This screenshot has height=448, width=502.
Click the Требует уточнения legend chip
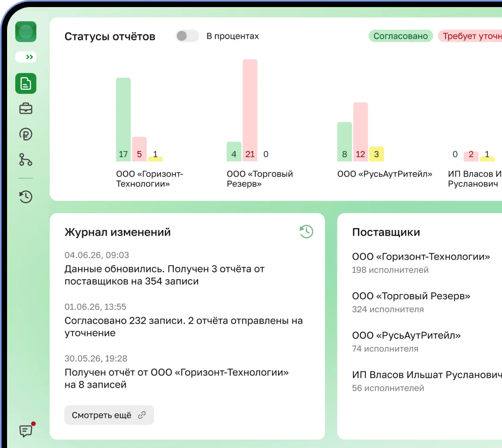pyautogui.click(x=470, y=36)
